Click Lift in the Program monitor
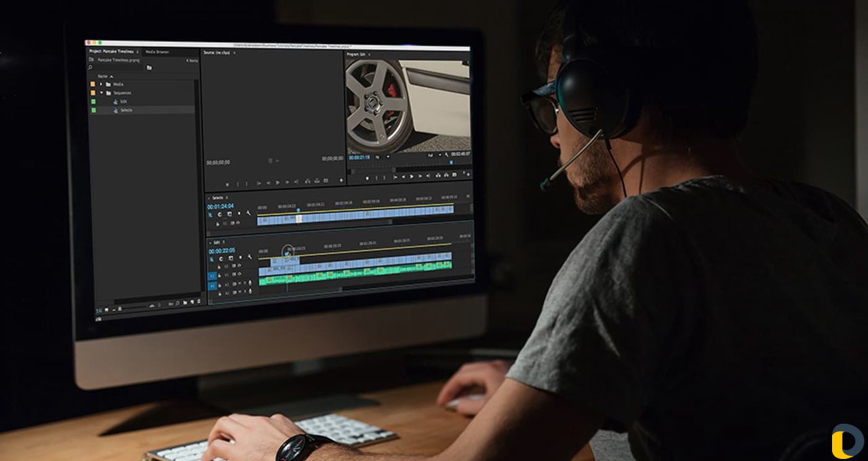868x461 pixels. (437, 176)
